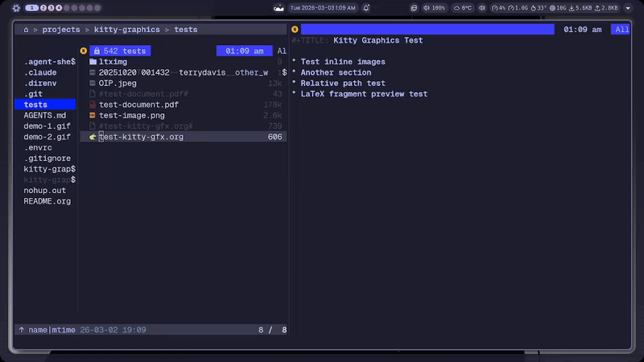
Task: Click the sort-direction arrow beside name|mtime
Action: point(22,330)
